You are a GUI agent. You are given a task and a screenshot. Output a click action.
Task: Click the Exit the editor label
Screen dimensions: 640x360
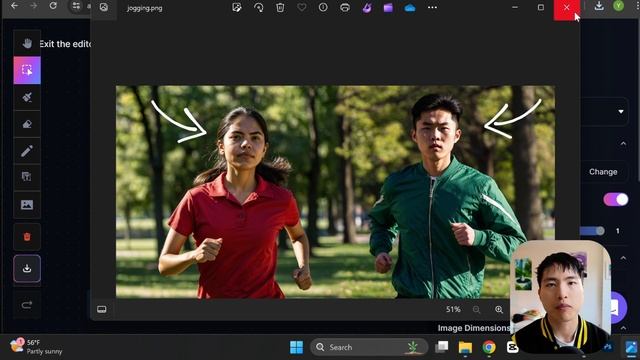(65, 44)
